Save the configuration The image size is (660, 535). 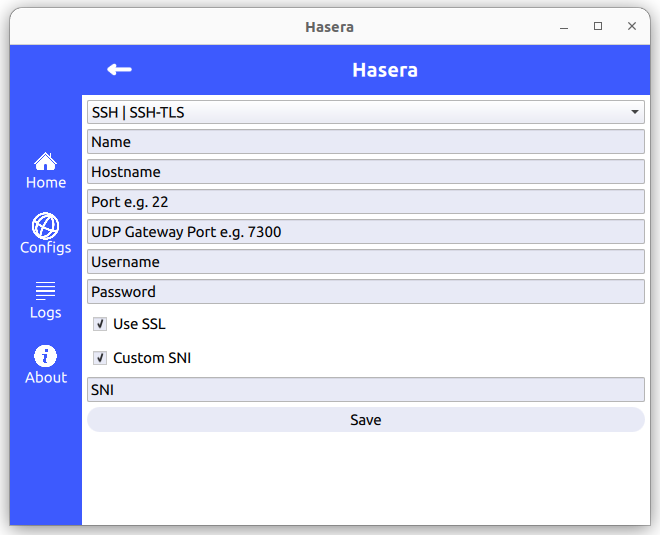click(366, 420)
